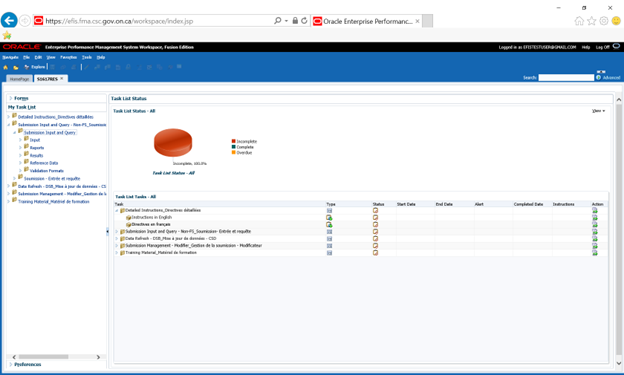Click the Incomplete red legend swatch
The image size is (624, 375).
(234, 141)
